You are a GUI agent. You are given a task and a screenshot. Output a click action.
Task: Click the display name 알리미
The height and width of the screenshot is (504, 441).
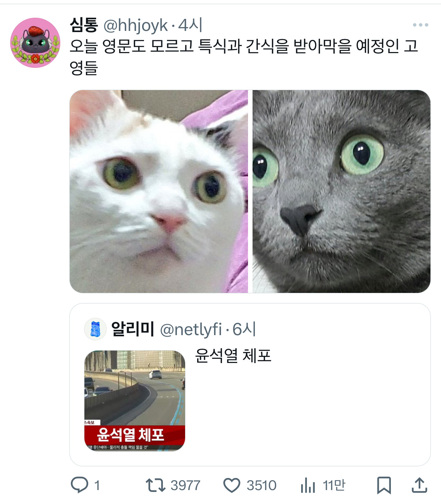133,329
